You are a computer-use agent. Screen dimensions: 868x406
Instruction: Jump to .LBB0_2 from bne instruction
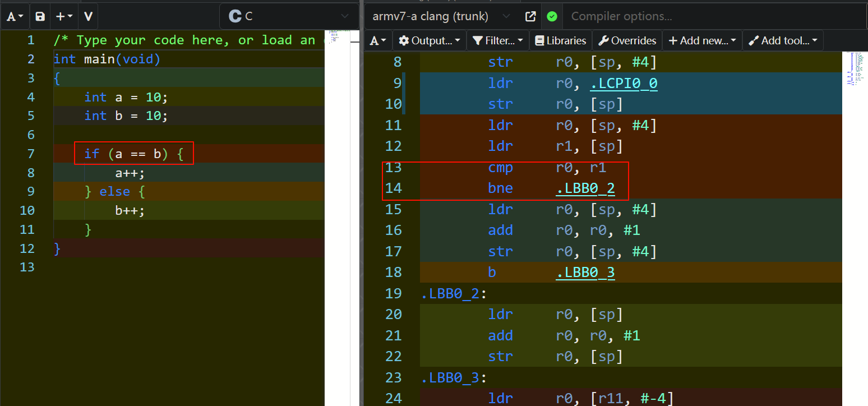point(585,188)
